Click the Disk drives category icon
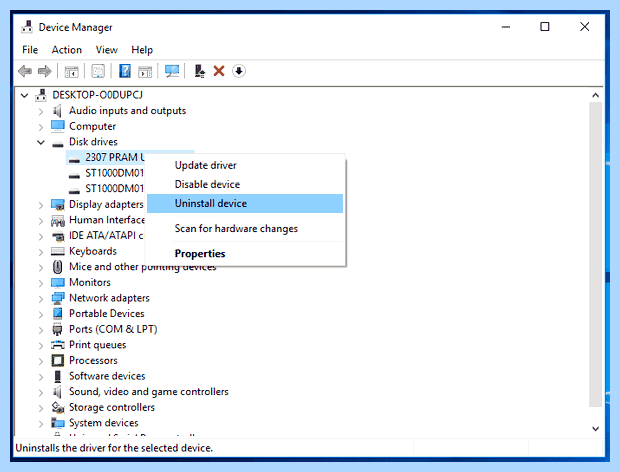This screenshot has height=472, width=620. coord(58,143)
